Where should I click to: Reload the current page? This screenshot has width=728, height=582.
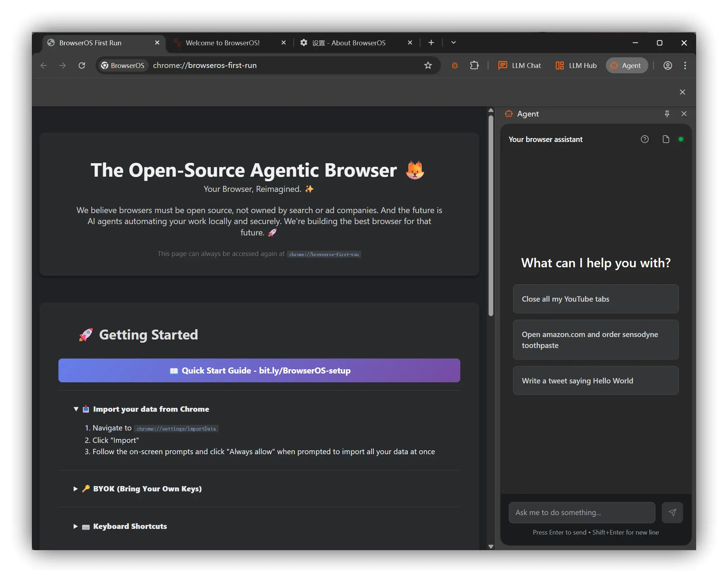(82, 65)
